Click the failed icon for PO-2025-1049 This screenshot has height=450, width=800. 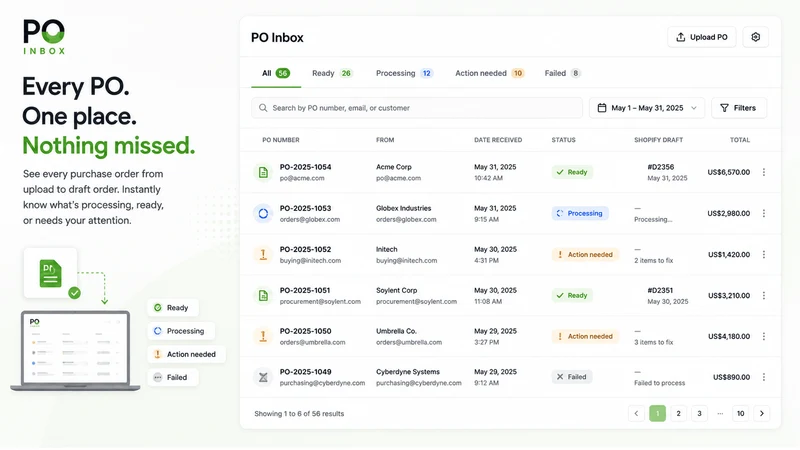point(263,378)
